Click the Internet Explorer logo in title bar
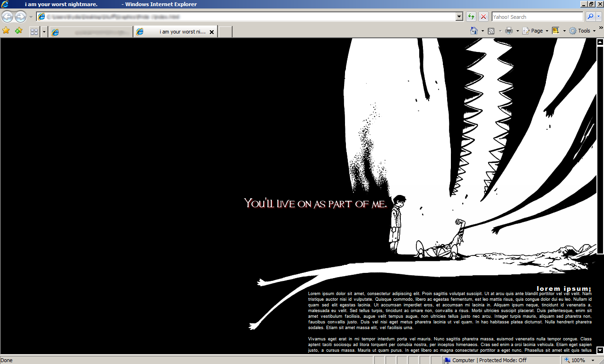604x364 pixels. pyautogui.click(x=5, y=4)
